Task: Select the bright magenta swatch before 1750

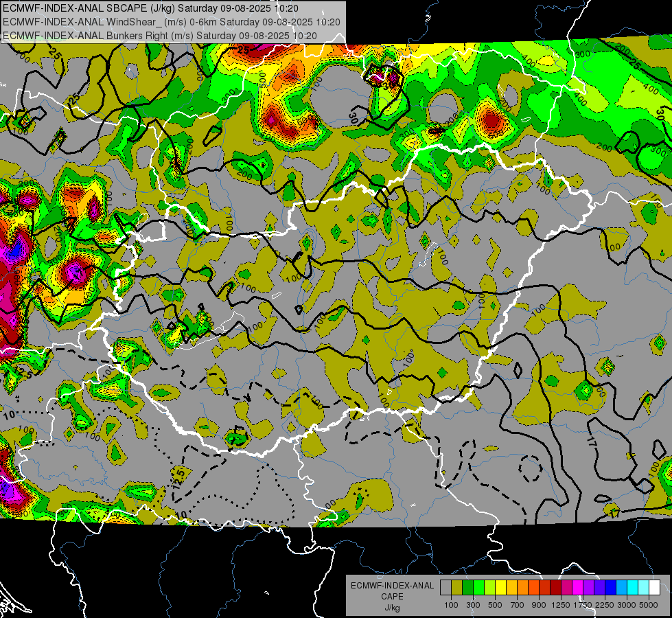Action: (x=578, y=587)
